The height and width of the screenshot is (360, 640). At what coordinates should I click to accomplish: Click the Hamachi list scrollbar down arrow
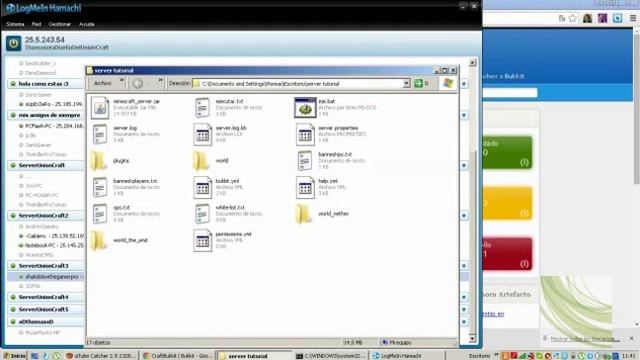tap(472, 339)
